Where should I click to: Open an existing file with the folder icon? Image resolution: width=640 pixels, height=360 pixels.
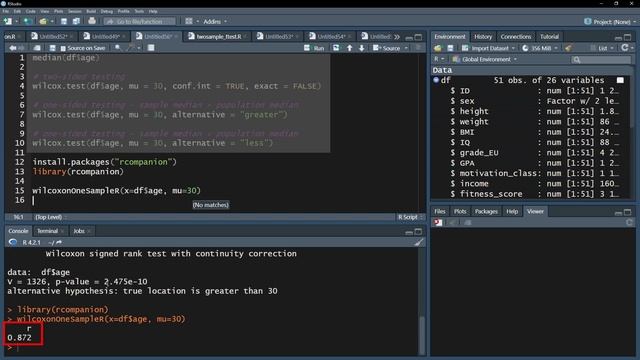tap(43, 21)
